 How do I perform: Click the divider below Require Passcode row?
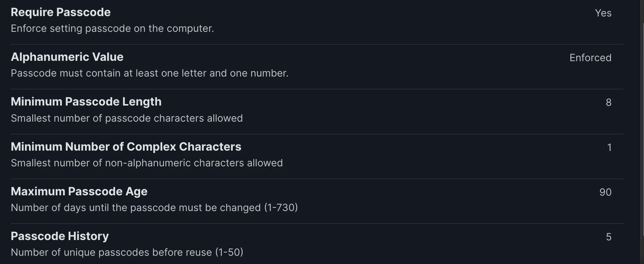click(x=317, y=44)
